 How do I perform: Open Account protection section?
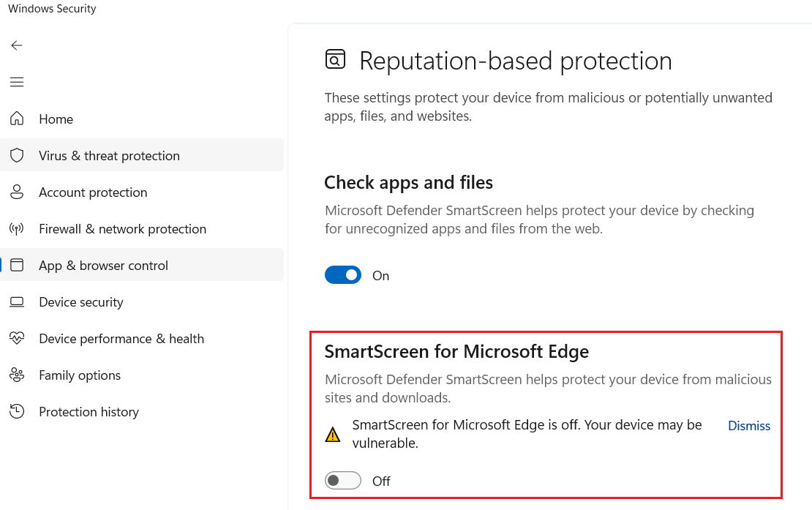tap(142, 192)
